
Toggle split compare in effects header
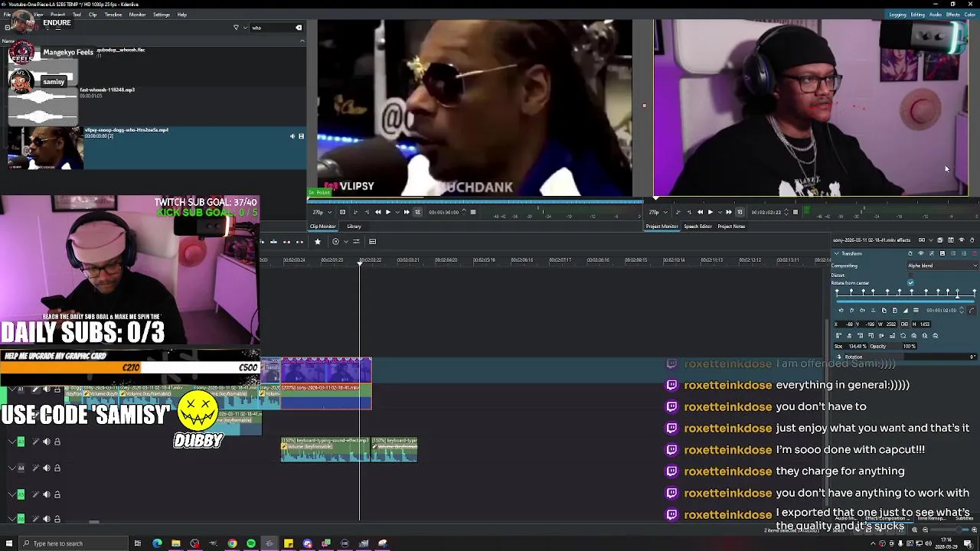[x=951, y=240]
